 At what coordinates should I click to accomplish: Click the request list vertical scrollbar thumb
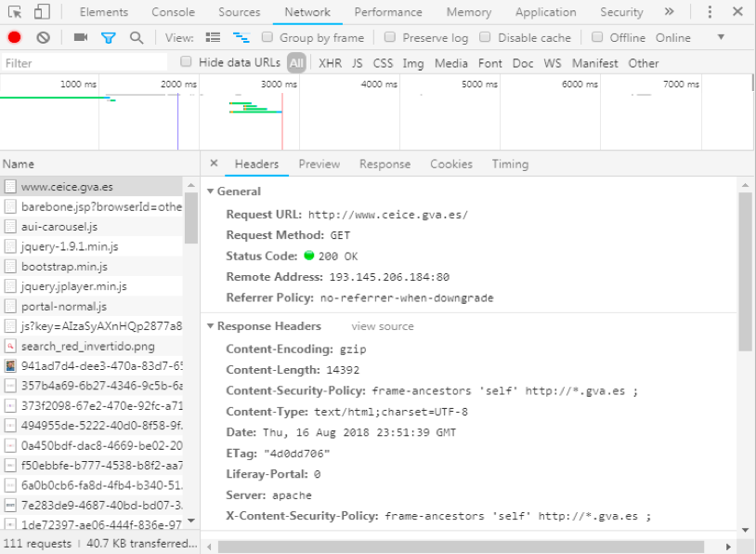pyautogui.click(x=191, y=218)
